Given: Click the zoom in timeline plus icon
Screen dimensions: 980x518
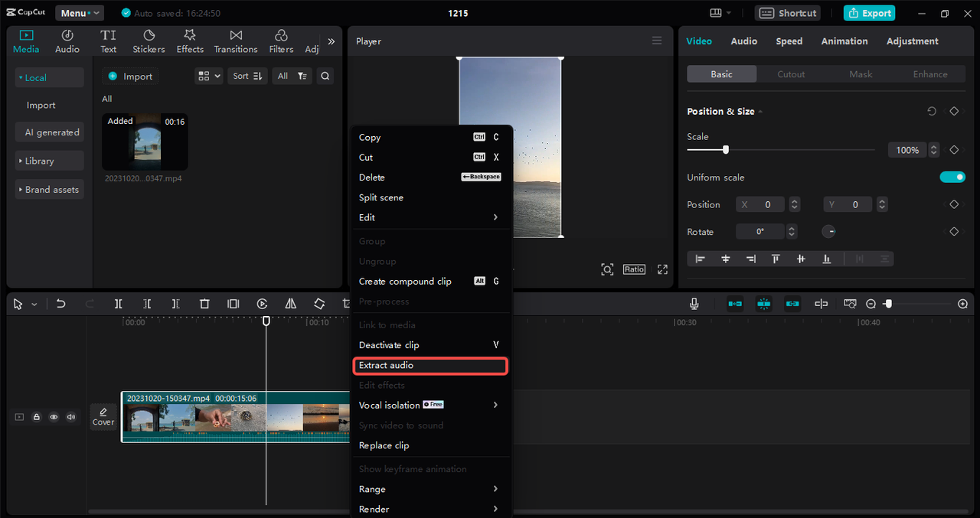Looking at the screenshot, I should point(963,304).
